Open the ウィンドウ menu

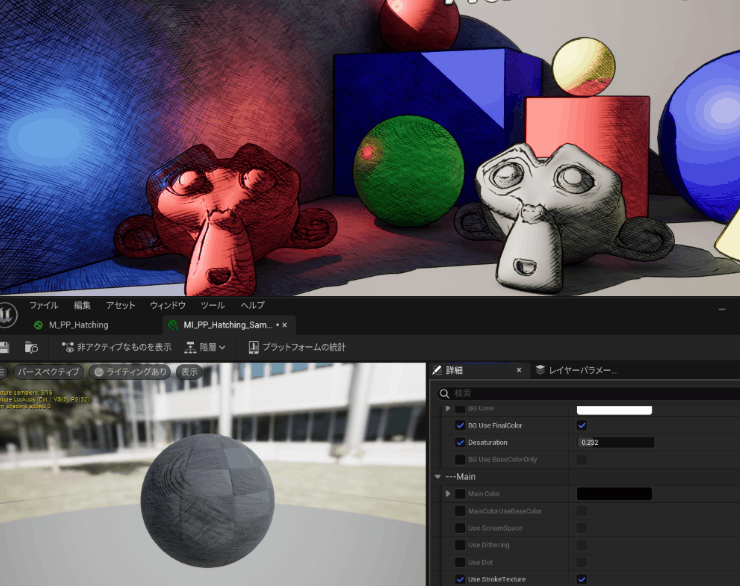(x=168, y=306)
